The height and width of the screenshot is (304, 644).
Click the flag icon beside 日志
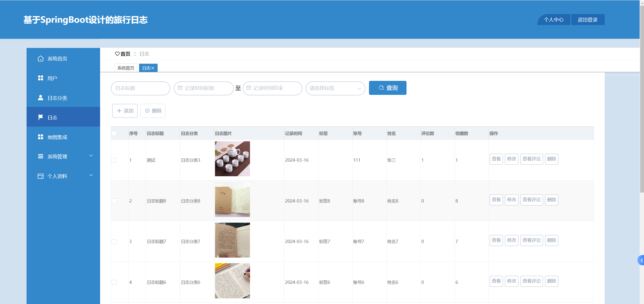(x=40, y=117)
